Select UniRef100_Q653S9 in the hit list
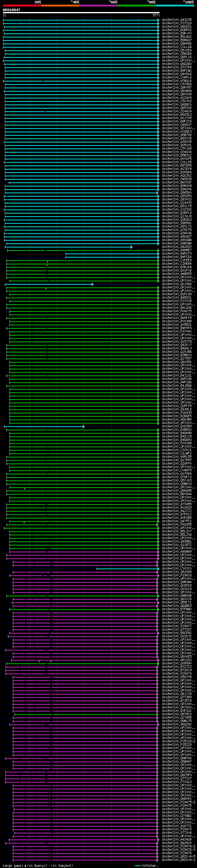 coord(177,108)
